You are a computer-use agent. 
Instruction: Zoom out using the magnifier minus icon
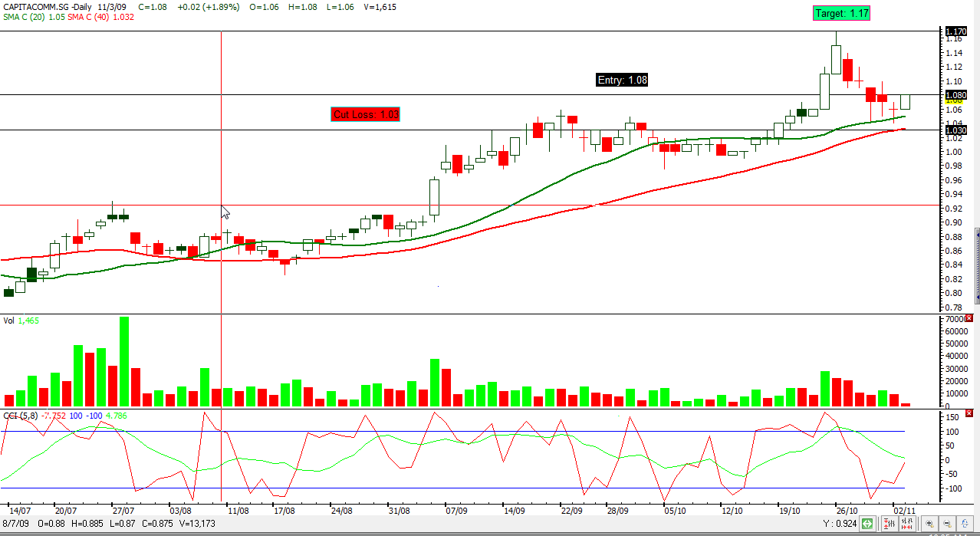(947, 524)
